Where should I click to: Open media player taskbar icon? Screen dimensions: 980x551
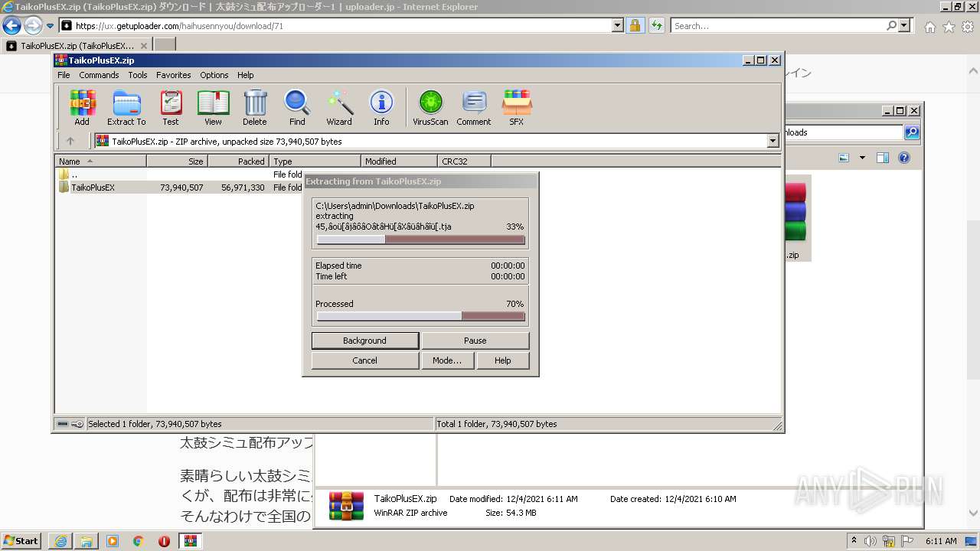(113, 541)
